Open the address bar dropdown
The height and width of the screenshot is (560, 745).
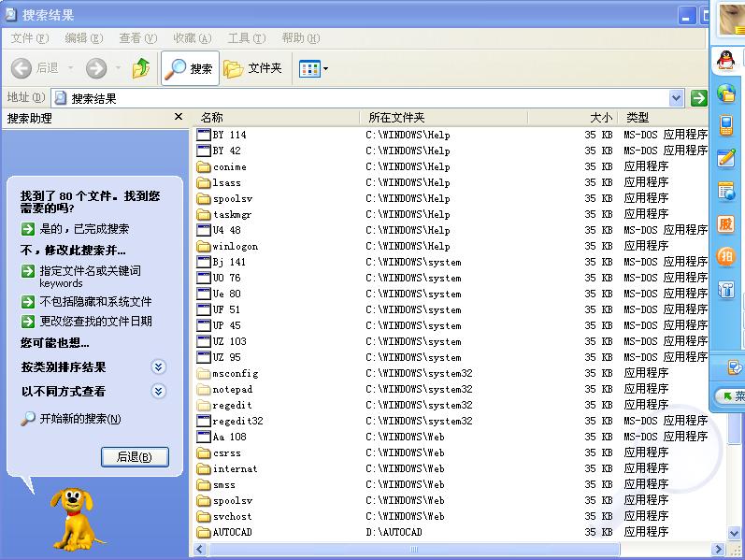tap(676, 98)
